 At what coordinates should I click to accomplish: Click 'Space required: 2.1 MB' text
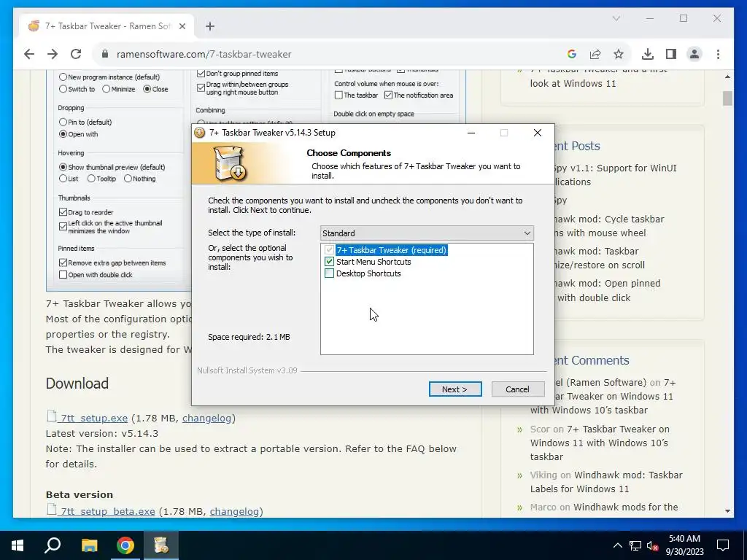pos(249,337)
